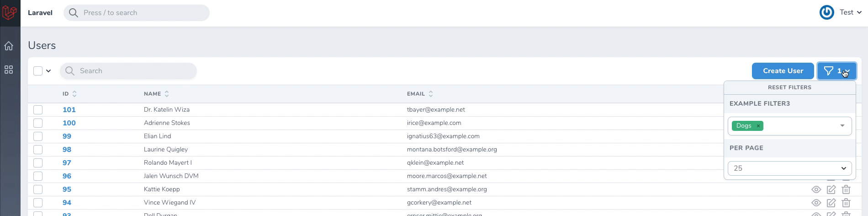Check the box for user 101
868x216 pixels.
tap(38, 110)
